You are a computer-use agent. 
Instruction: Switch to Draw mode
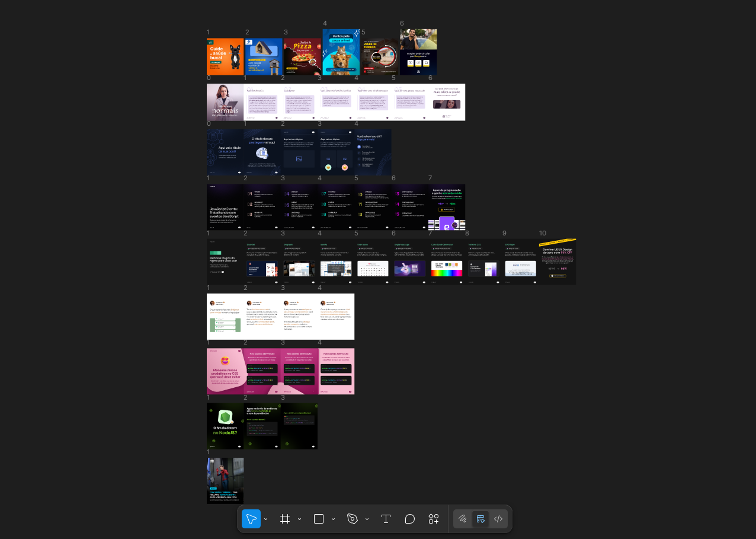463,519
